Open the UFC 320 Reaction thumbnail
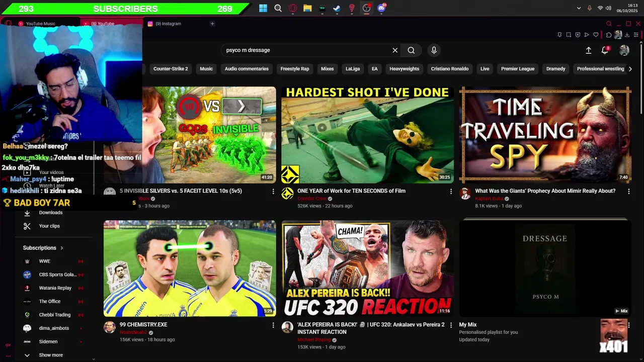Viewport: 644px width, 362px height. click(x=367, y=268)
